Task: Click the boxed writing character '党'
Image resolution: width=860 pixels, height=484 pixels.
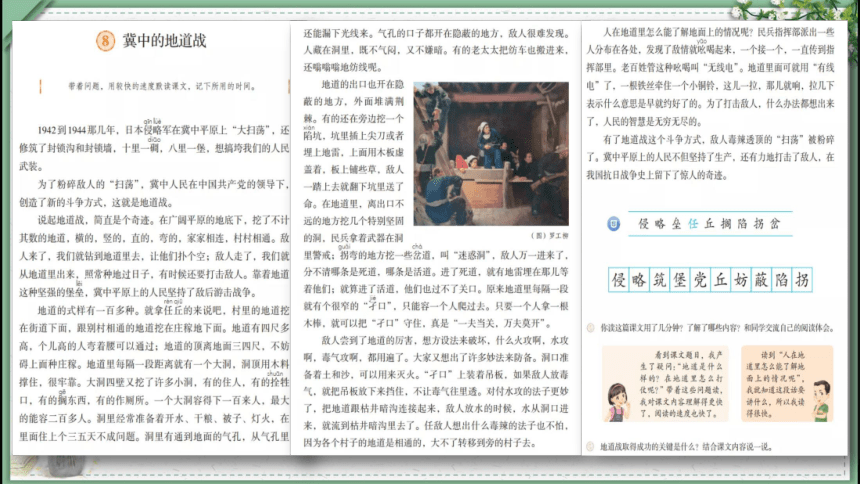Action: pyautogui.click(x=700, y=280)
